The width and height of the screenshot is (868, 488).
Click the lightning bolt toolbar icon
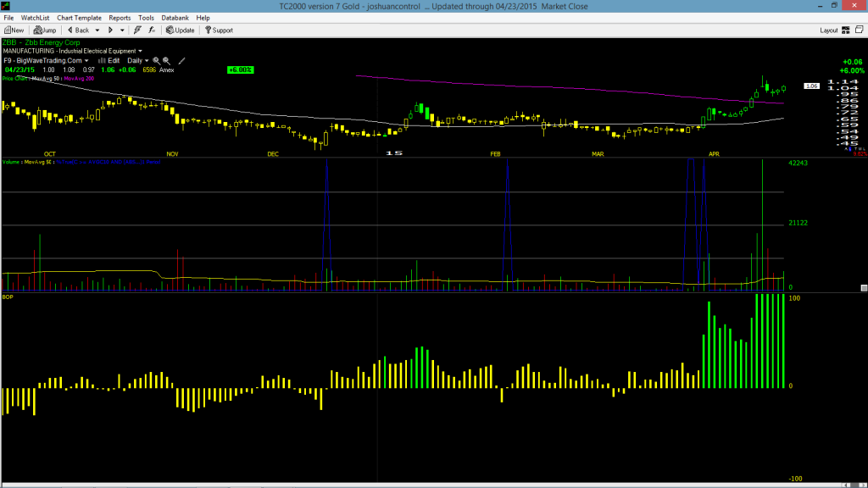tap(137, 30)
